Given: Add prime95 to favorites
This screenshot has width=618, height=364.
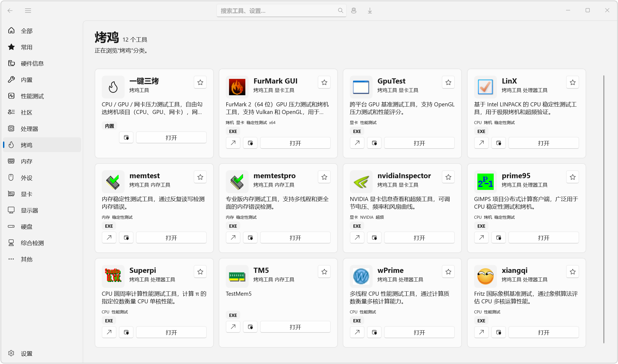Looking at the screenshot, I should coord(573,177).
